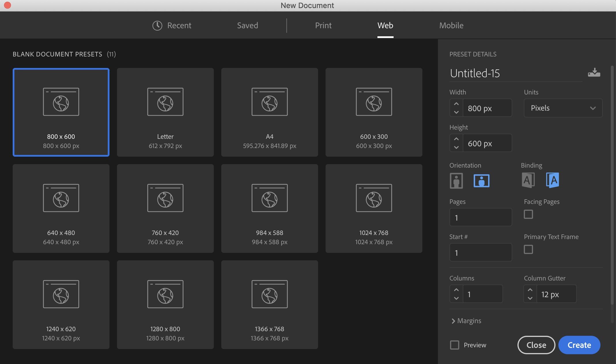Image resolution: width=616 pixels, height=364 pixels.
Task: Increase Width with the up arrow
Action: (x=456, y=104)
